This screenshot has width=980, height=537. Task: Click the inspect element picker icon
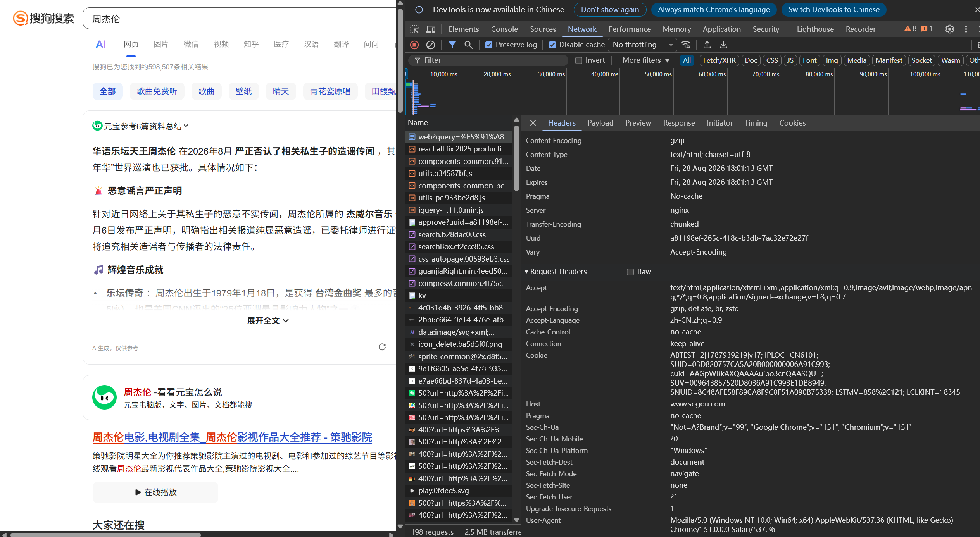414,29
